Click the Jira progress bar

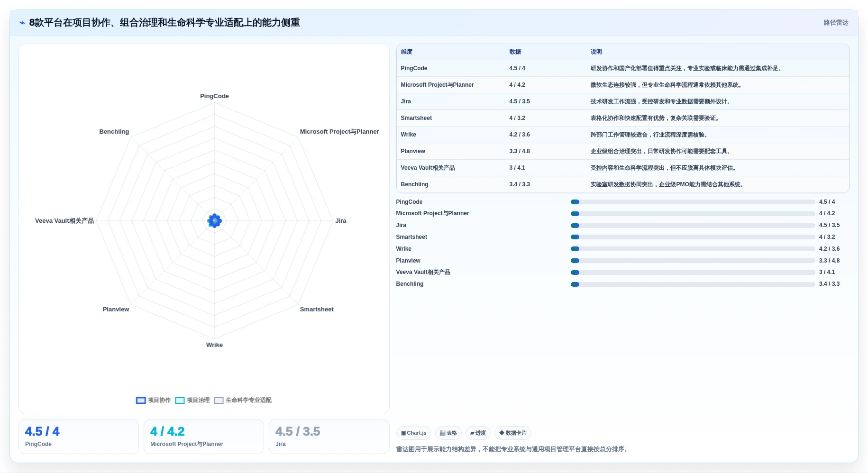[x=693, y=226]
